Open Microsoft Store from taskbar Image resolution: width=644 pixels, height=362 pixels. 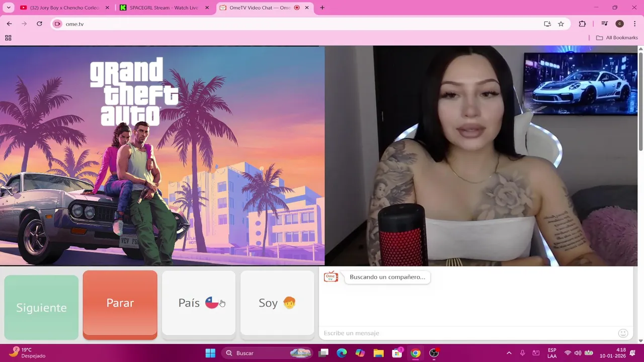(x=397, y=353)
